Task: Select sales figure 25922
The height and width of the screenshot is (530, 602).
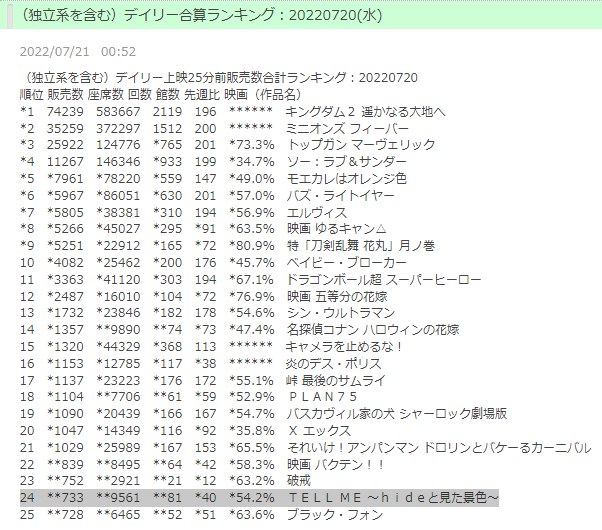Action: 65,145
